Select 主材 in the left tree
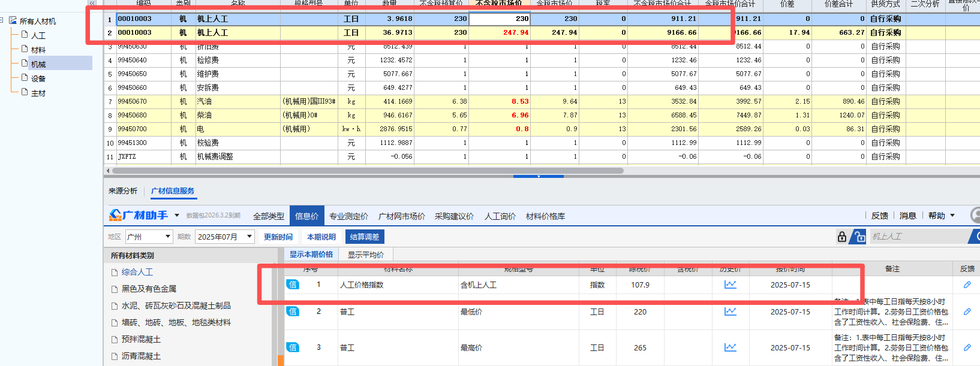This screenshot has width=980, height=366. click(38, 93)
